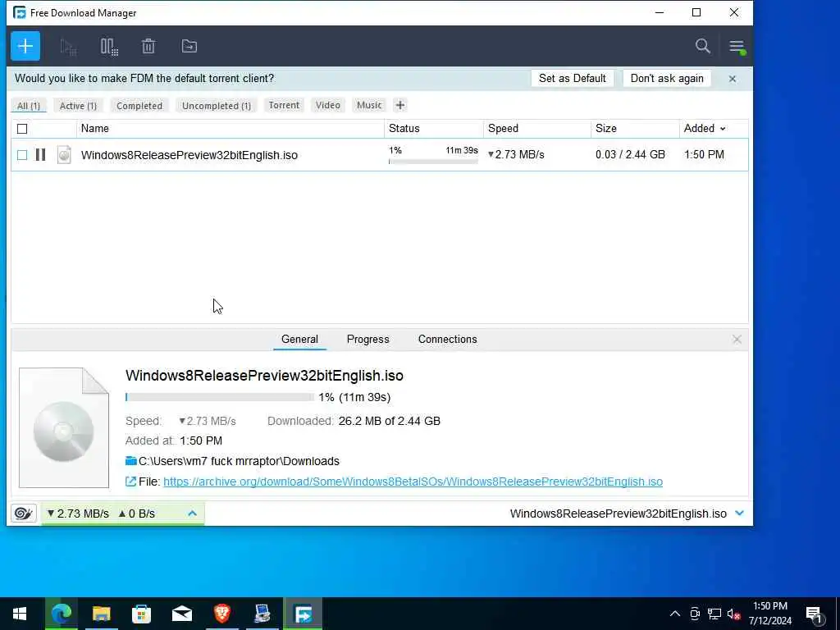Viewport: 840px width, 630px height.
Task: Open notification center icon
Action: (815, 615)
